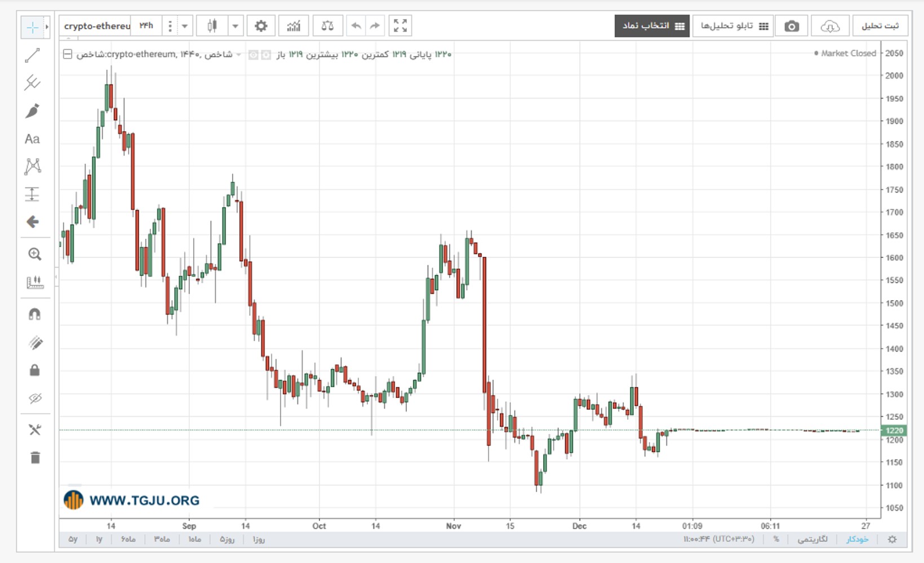Click the back arrow tool icon

(x=33, y=222)
